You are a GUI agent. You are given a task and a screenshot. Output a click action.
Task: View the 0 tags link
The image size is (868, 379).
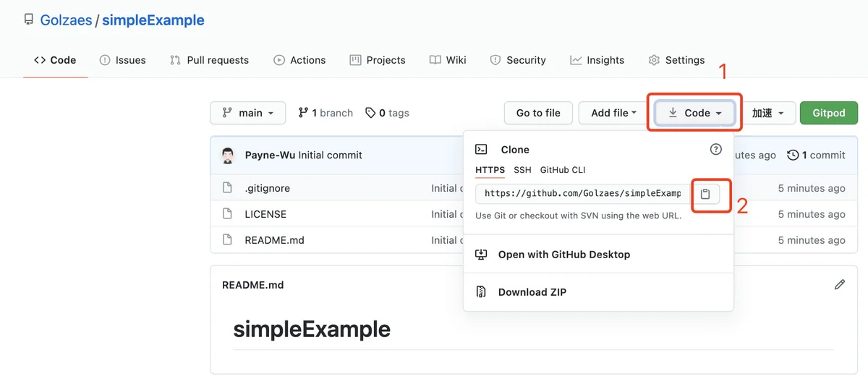387,113
